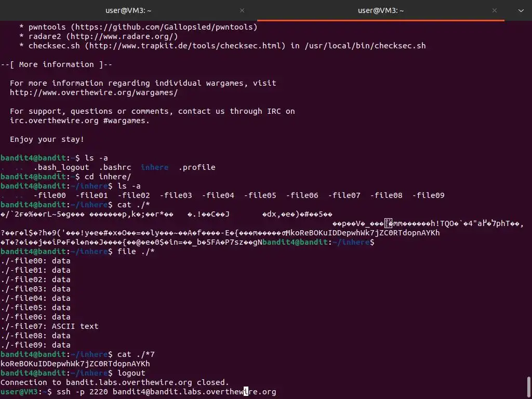The height and width of the screenshot is (399, 532).
Task: Click '-file05' in the ls listing
Action: (260, 195)
